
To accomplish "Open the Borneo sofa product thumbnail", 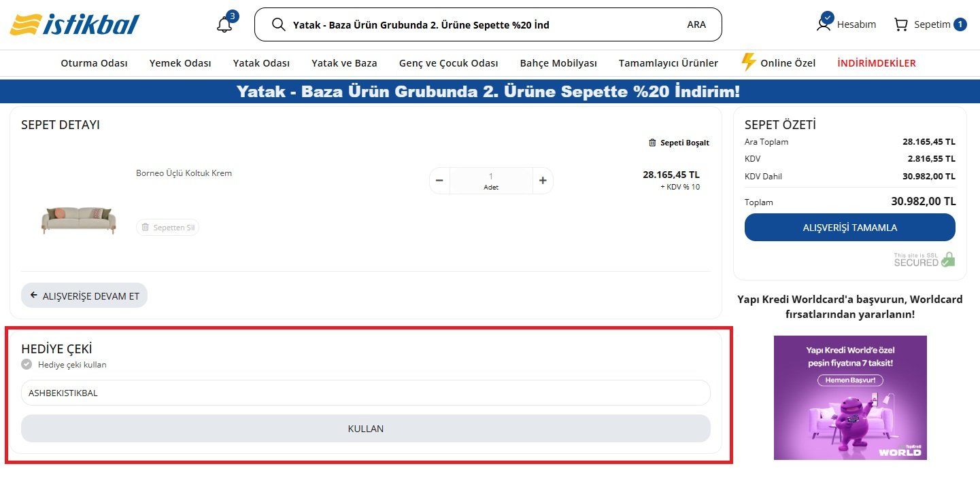I will (x=79, y=220).
